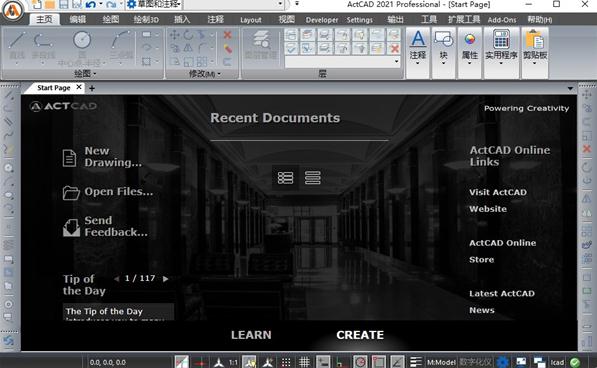
Task: Switch to the 插入 ribbon tab
Action: [182, 19]
